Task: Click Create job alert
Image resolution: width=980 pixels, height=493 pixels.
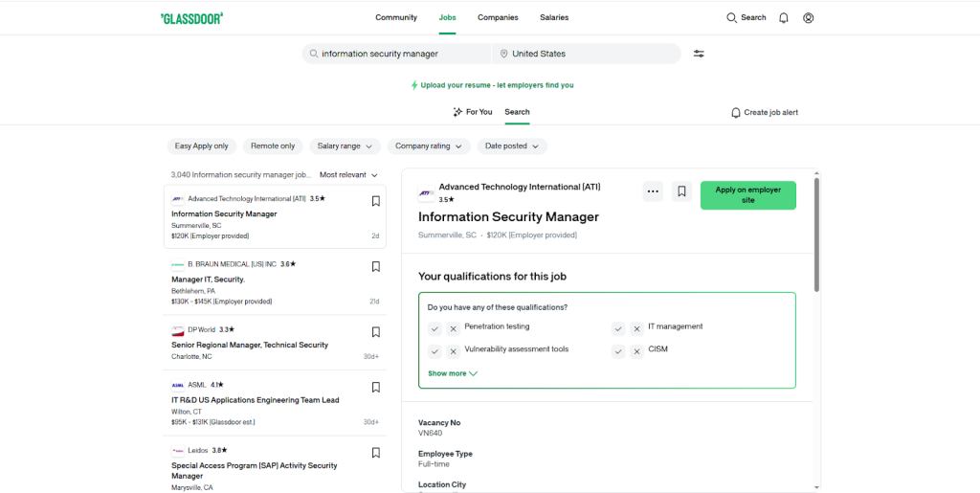Action: pos(765,112)
